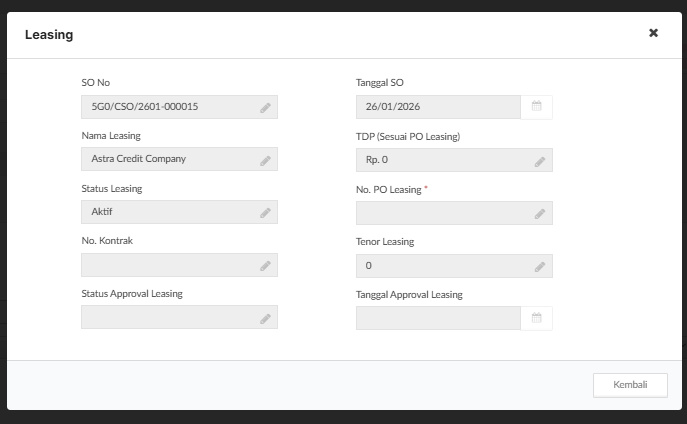687x424 pixels.
Task: Open the Tanggal Approval Leasing calendar picker
Action: point(537,318)
